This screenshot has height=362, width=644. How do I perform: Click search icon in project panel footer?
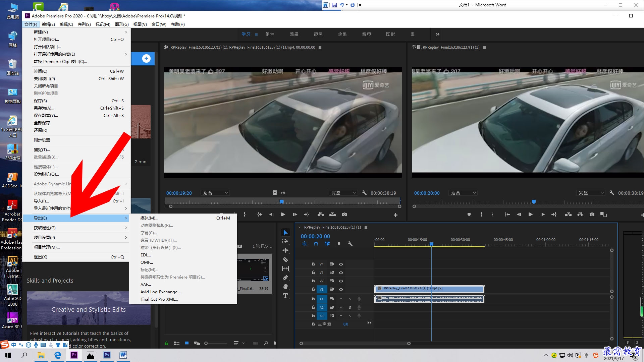click(x=266, y=343)
